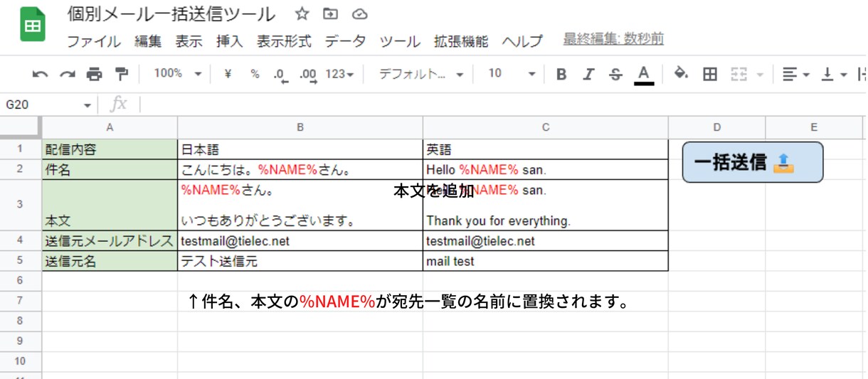868x379 pixels.
Task: Print the spreadsheet
Action: (x=95, y=74)
